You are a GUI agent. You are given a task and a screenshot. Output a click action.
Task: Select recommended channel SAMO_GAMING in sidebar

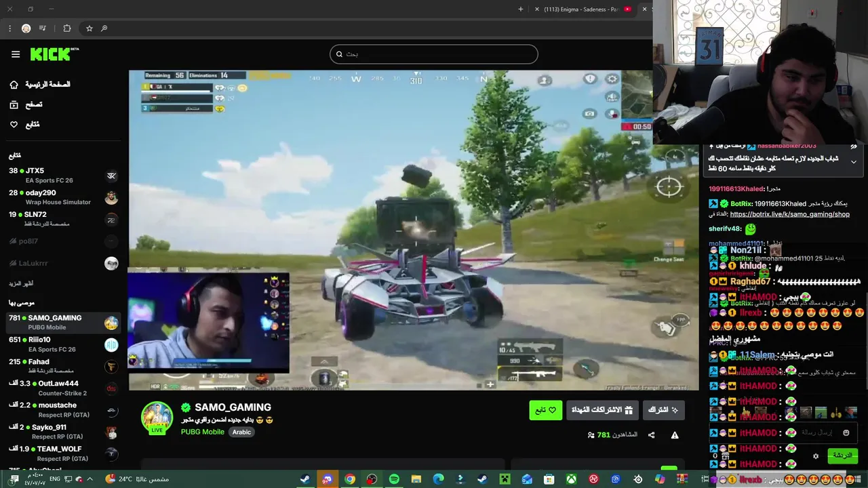click(63, 322)
